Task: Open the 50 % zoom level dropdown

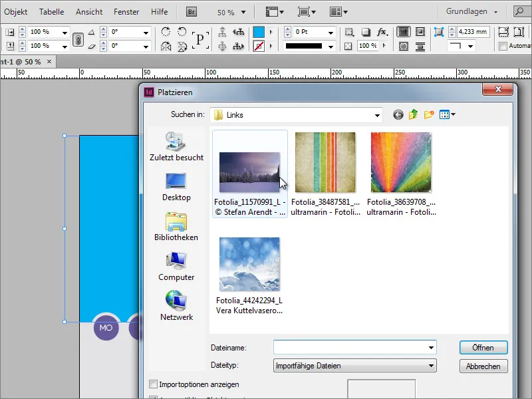Action: pyautogui.click(x=243, y=12)
